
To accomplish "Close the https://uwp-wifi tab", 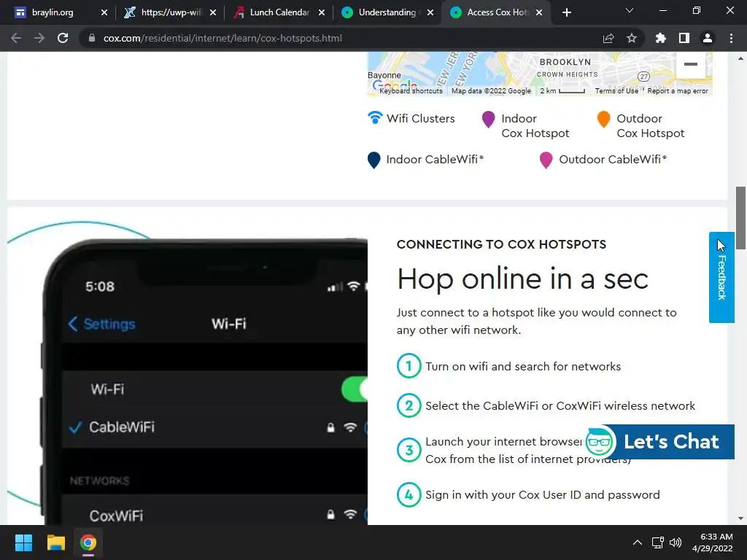I will (213, 12).
